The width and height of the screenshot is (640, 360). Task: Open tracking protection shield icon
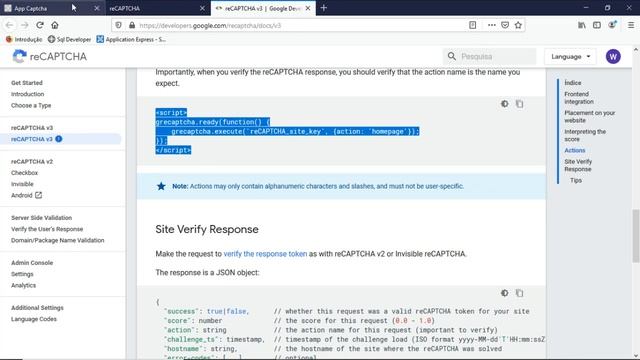(x=118, y=25)
